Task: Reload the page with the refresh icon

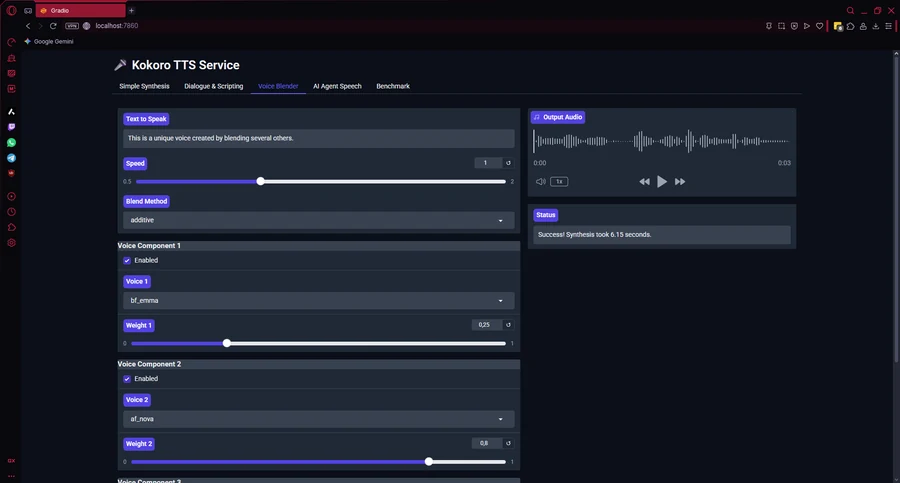Action: (53, 25)
